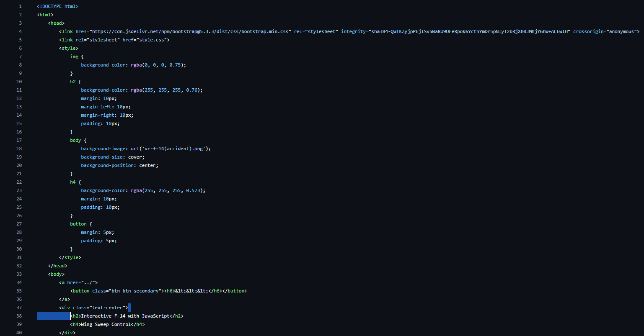Click line number 1
644x336 pixels.
click(x=20, y=6)
